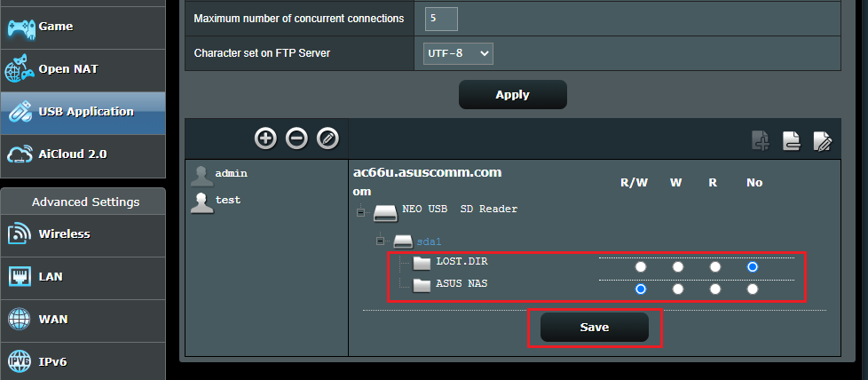Open the USB Application menu
Viewport: 868px width, 380px height.
click(x=84, y=112)
